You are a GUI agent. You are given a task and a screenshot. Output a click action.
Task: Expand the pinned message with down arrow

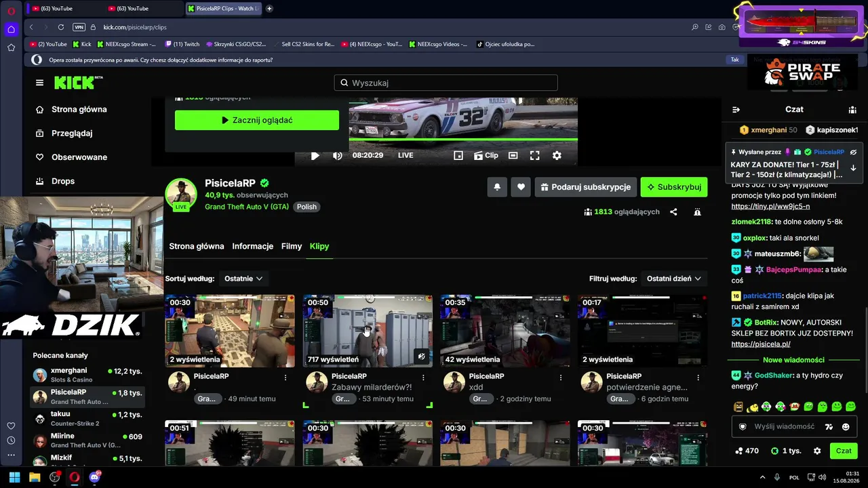pos(853,168)
